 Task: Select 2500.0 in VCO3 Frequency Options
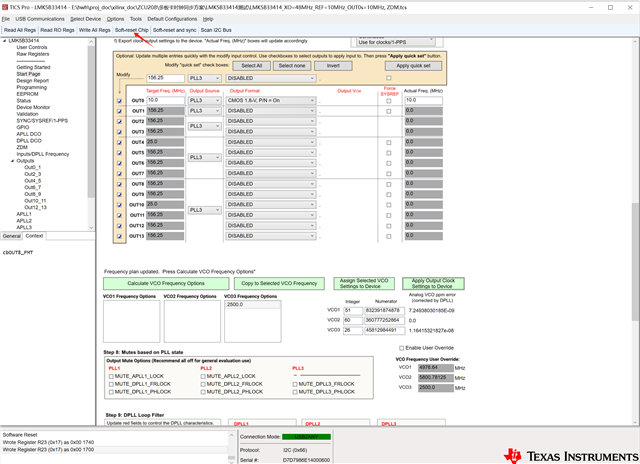pyautogui.click(x=252, y=304)
